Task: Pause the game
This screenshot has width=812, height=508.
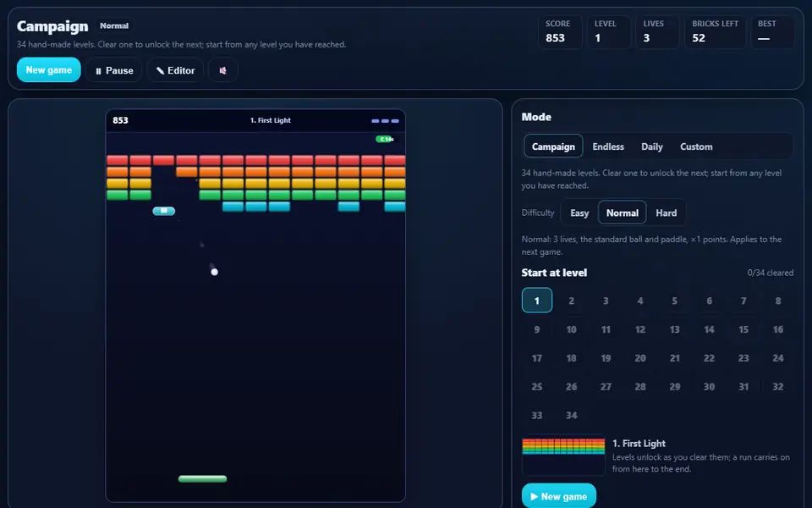Action: (x=114, y=70)
